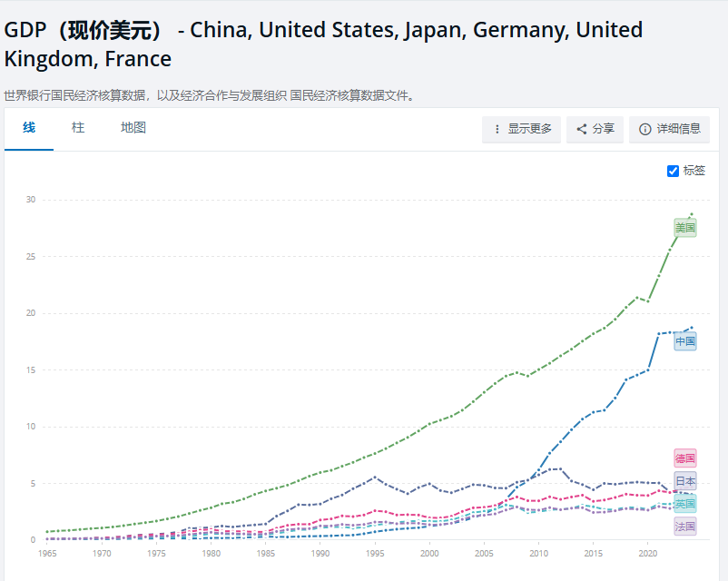The image size is (728, 581).
Task: Click the 2020 year label on x-axis
Action: coord(649,552)
